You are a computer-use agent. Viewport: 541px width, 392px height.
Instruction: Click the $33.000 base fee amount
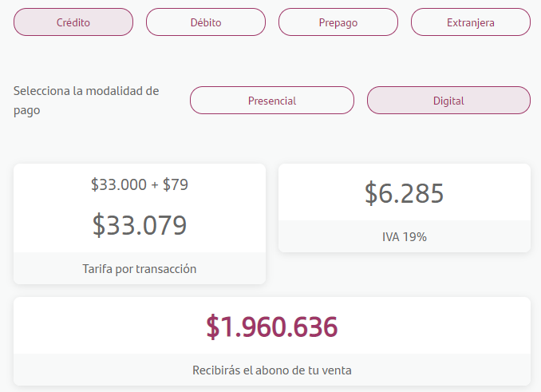[x=119, y=184]
